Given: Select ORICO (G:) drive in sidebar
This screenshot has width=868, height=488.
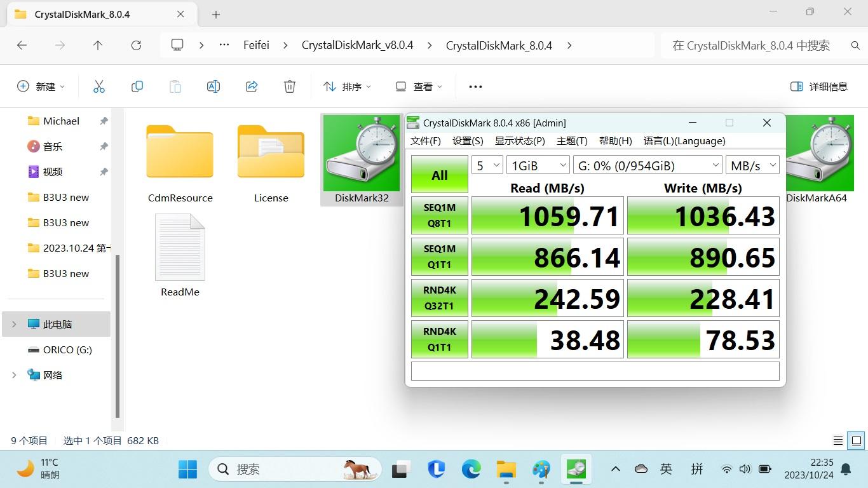Looking at the screenshot, I should (x=60, y=349).
